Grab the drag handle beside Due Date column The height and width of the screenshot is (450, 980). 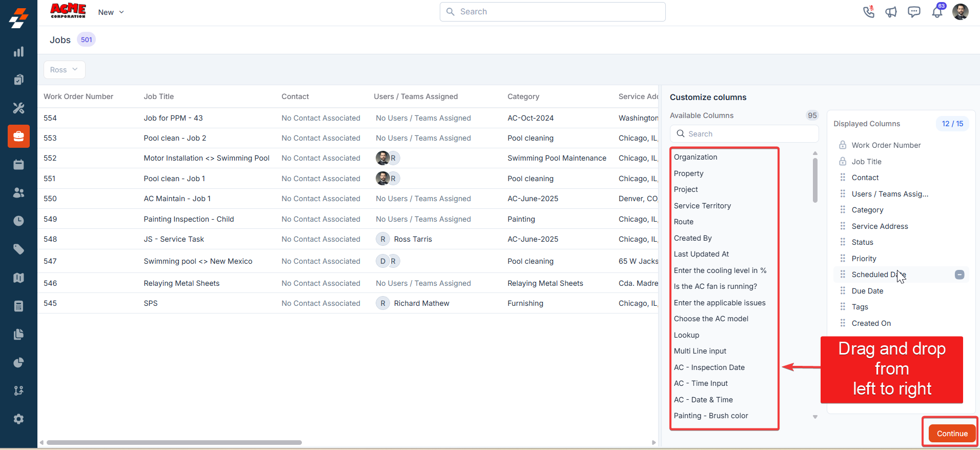tap(843, 291)
